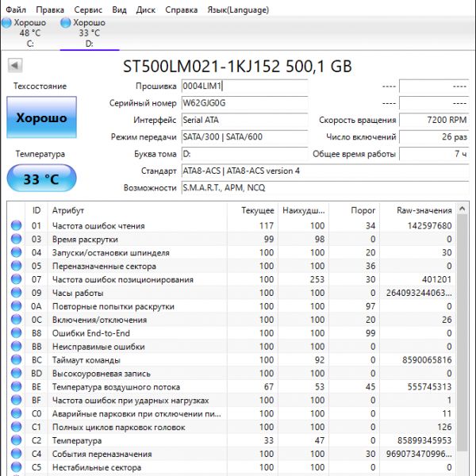476x476 pixels.
Task: Select the Неисправимые ошибки attribute name
Action: click(98, 347)
